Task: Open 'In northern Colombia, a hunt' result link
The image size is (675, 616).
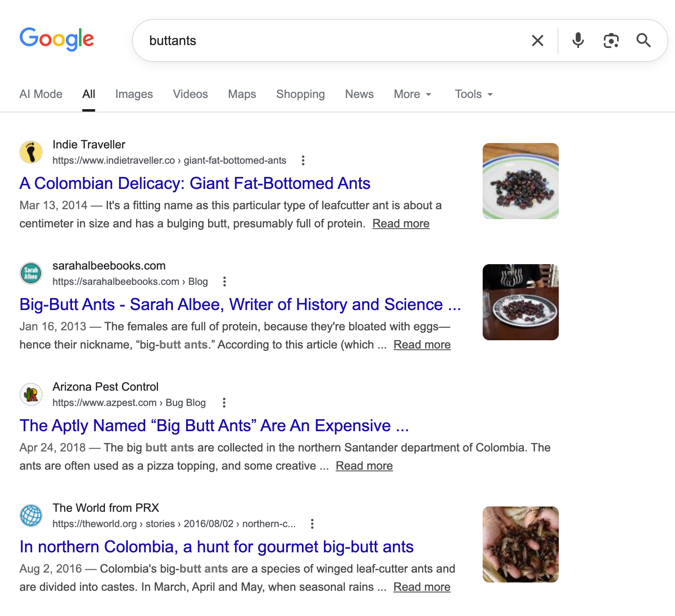Action: 216,547
